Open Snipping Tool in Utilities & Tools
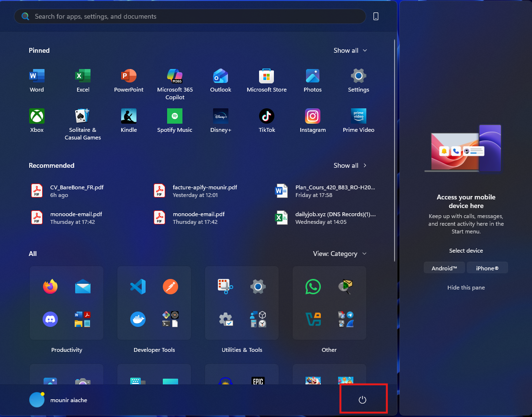The image size is (532, 417). [x=225, y=287]
